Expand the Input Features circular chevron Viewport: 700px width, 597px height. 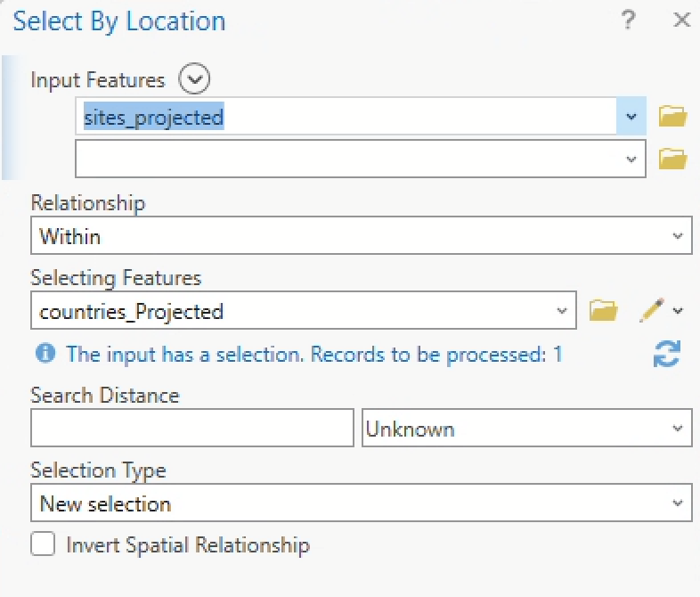[x=194, y=79]
